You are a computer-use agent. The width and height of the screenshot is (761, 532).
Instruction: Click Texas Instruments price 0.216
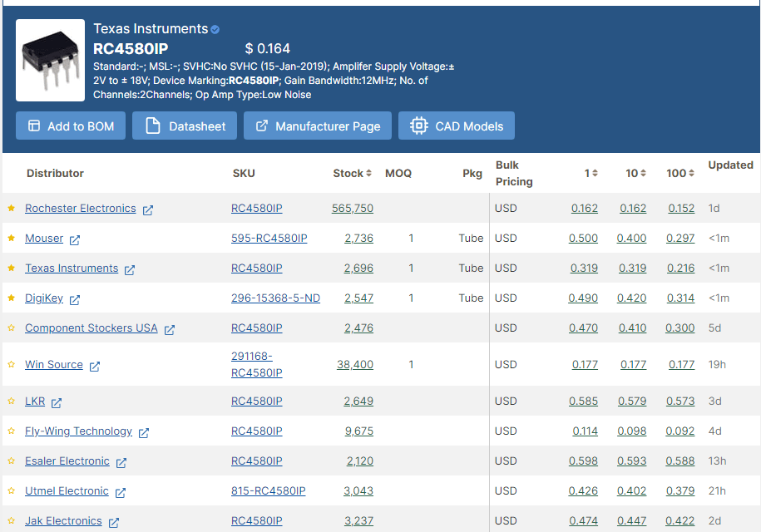(681, 268)
